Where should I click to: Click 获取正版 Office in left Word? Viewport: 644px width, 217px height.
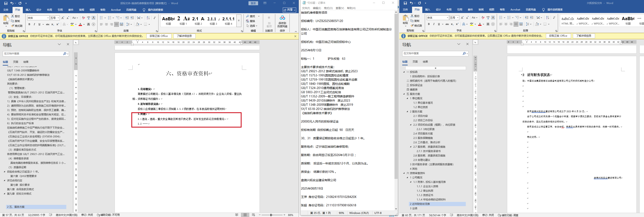159,36
